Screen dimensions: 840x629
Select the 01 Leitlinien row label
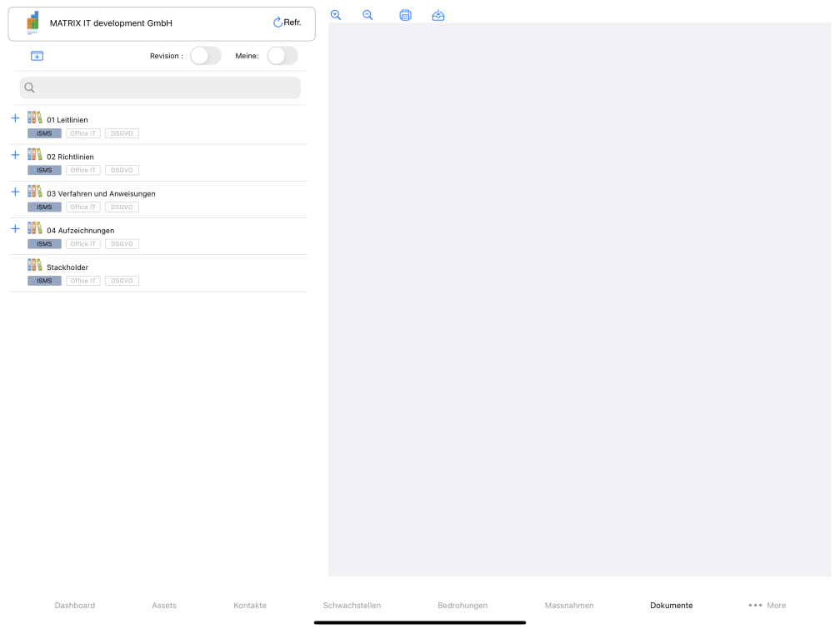pyautogui.click(x=67, y=120)
